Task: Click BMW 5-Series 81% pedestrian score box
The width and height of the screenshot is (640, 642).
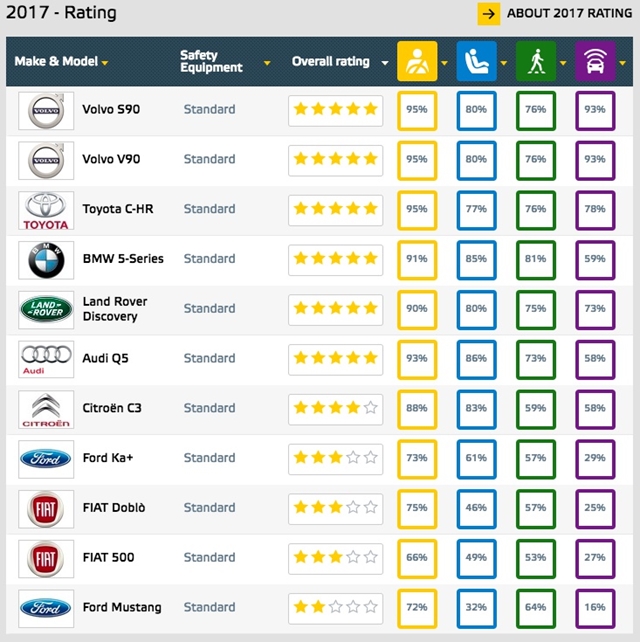Action: [x=536, y=259]
